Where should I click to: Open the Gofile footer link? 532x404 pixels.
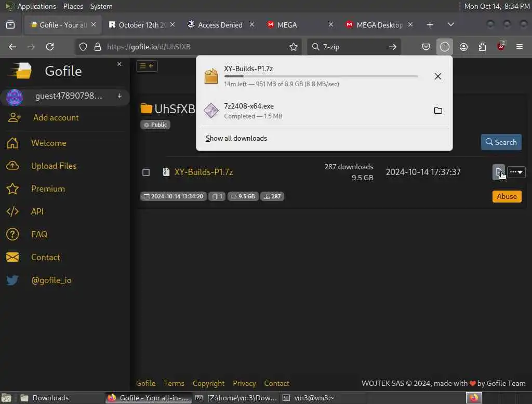(x=146, y=383)
